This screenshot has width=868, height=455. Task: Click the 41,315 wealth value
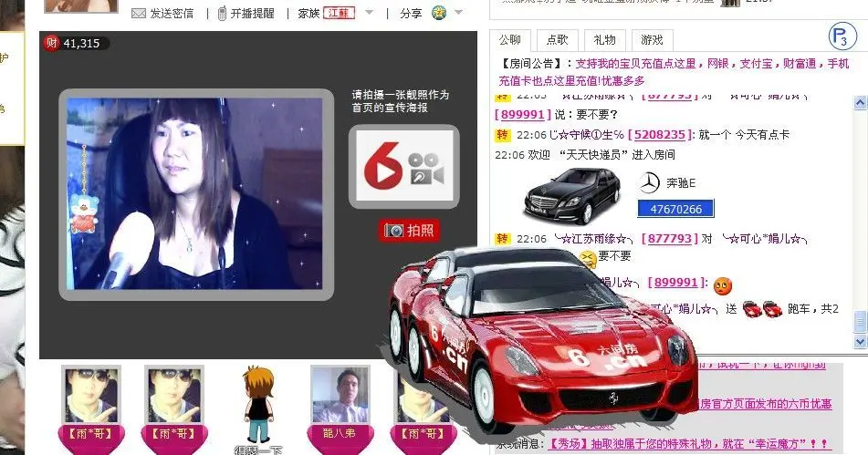click(x=81, y=43)
